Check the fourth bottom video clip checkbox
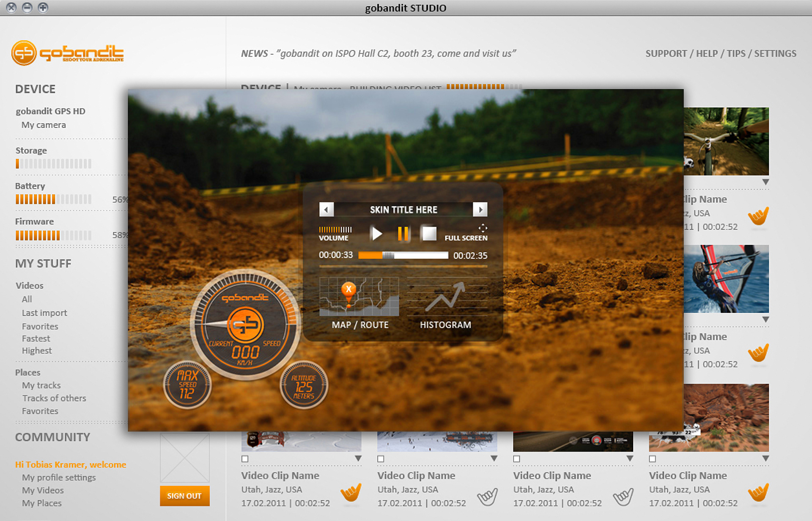 (x=653, y=459)
